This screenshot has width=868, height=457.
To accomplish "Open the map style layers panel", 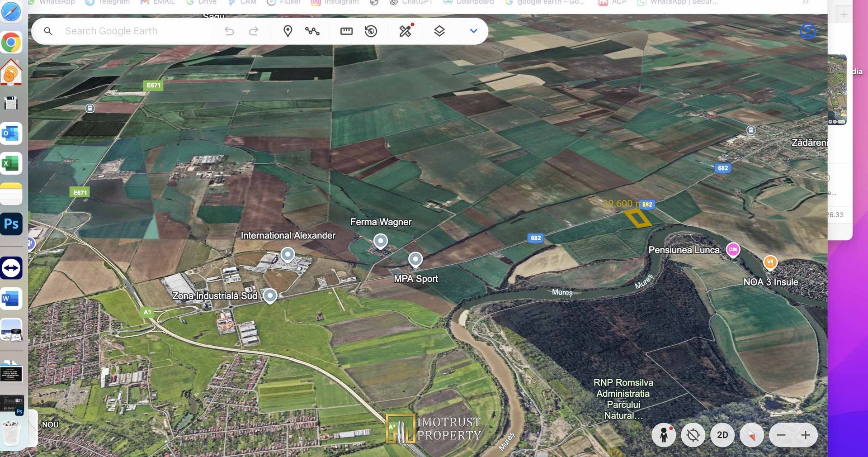I will point(439,31).
